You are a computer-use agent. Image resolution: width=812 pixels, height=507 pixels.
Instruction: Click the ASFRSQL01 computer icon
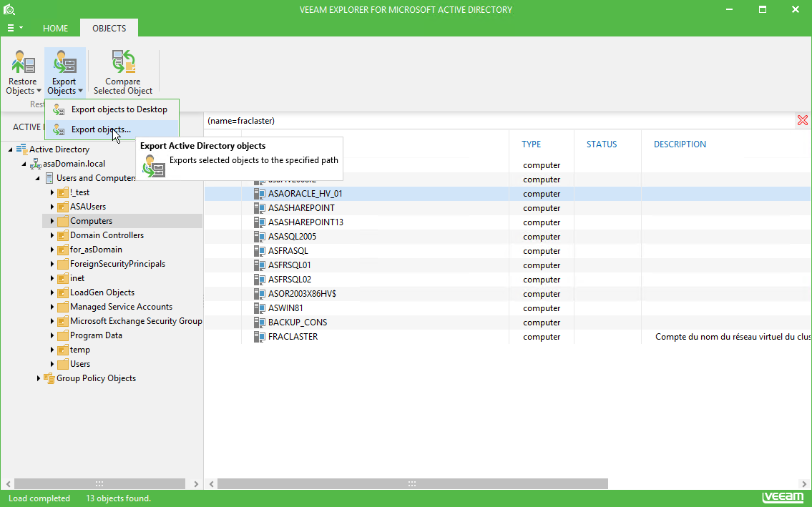(x=260, y=265)
